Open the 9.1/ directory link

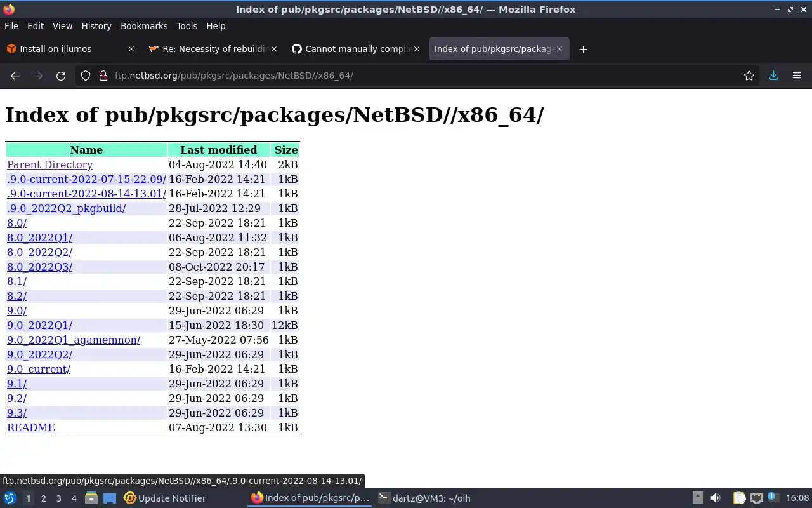pos(16,384)
